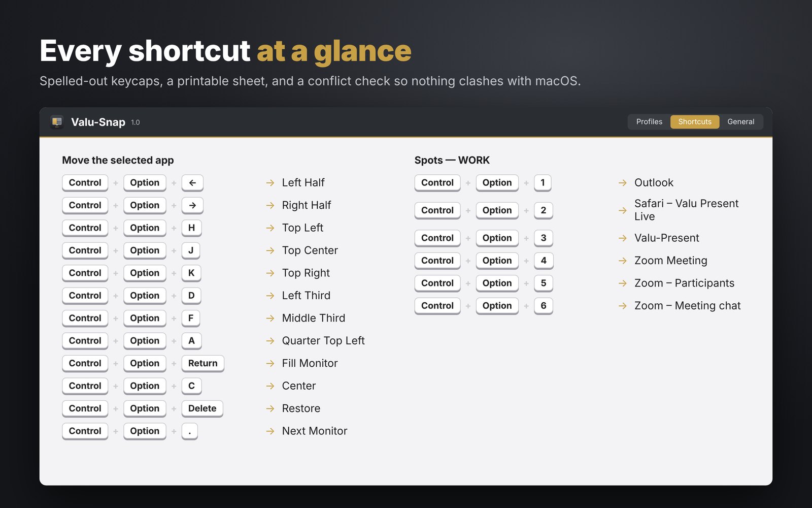Click the Option keycap in the Center row
Screen dimensions: 812x508
(145, 386)
